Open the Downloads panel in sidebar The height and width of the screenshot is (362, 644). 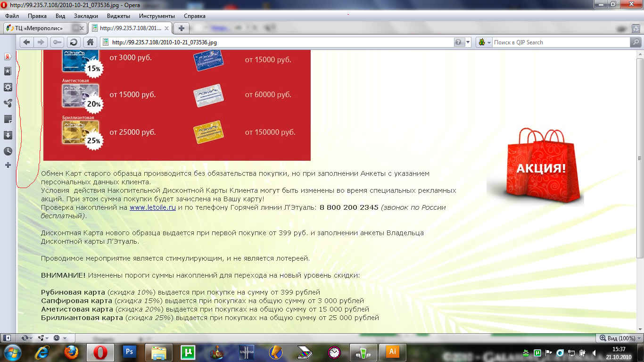pyautogui.click(x=8, y=135)
